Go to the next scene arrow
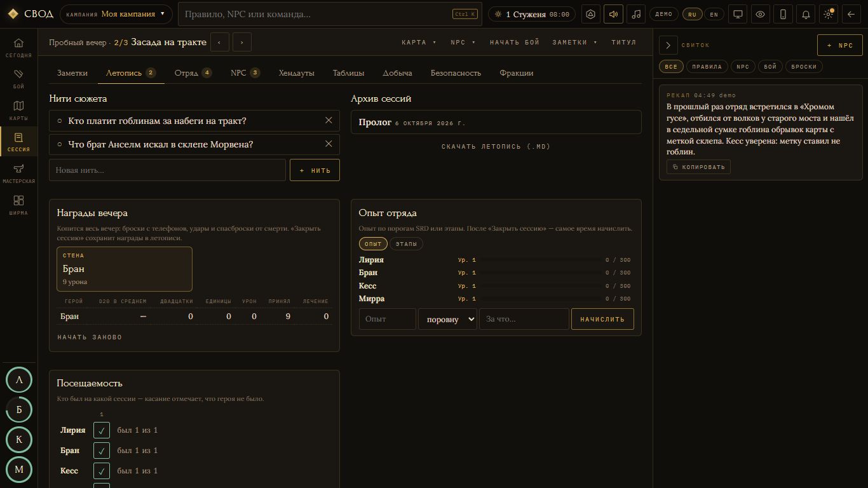868x488 pixels. click(241, 42)
